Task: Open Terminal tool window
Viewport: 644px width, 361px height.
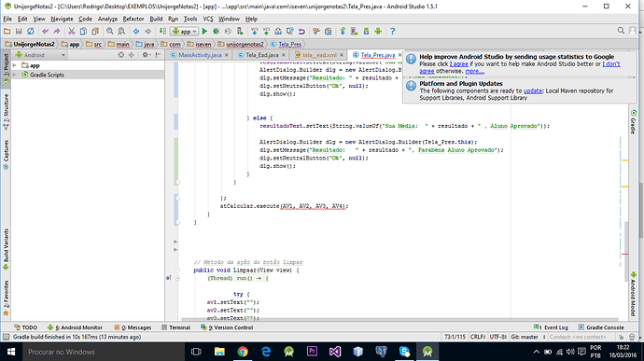Action: (x=175, y=327)
